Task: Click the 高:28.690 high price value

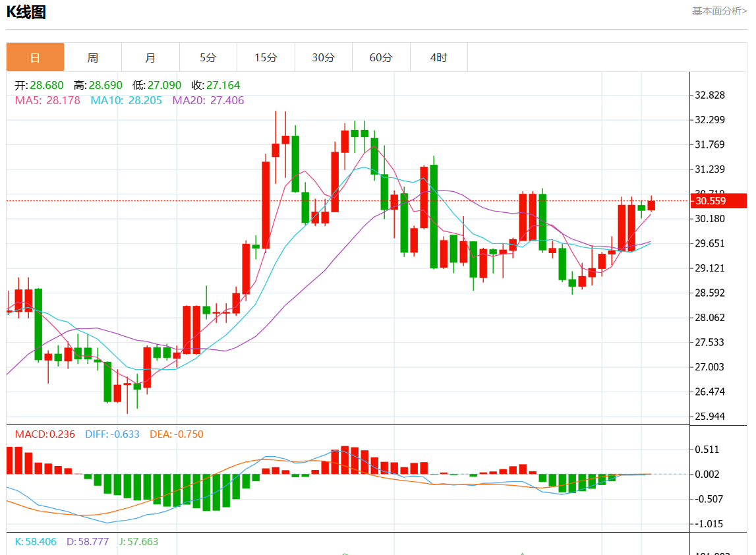Action: pos(98,85)
